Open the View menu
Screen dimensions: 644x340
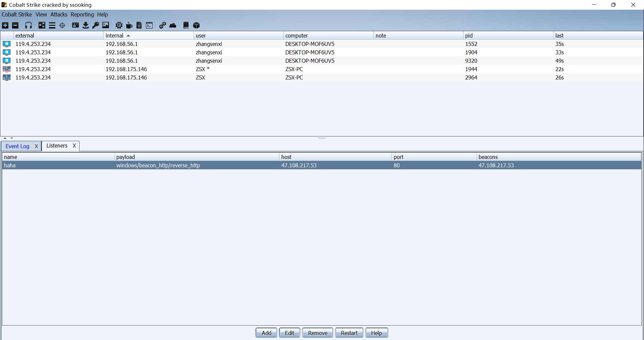(41, 14)
